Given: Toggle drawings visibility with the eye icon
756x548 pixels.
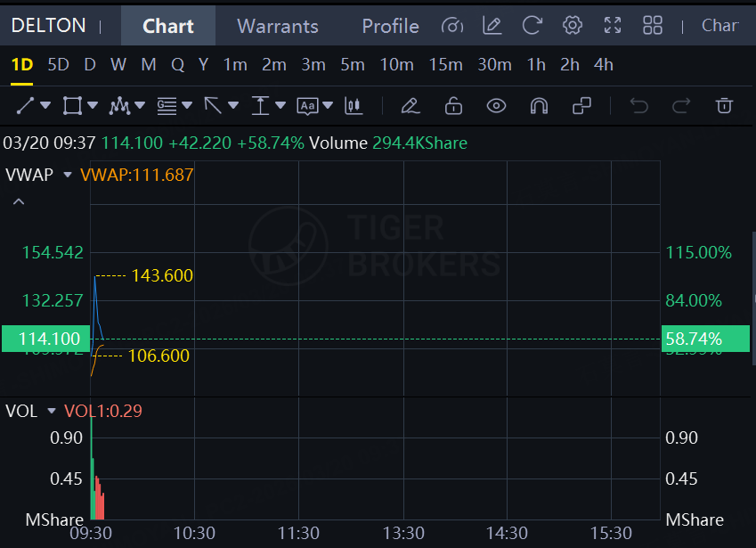Looking at the screenshot, I should tap(496, 106).
